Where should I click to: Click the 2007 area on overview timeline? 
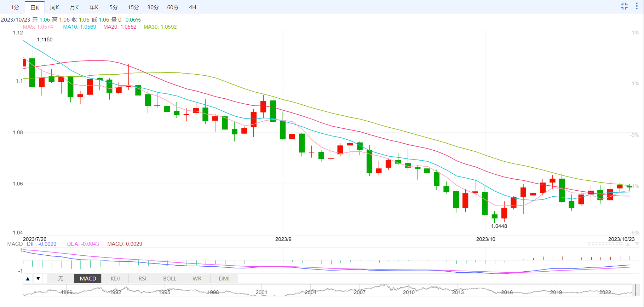pos(360,292)
